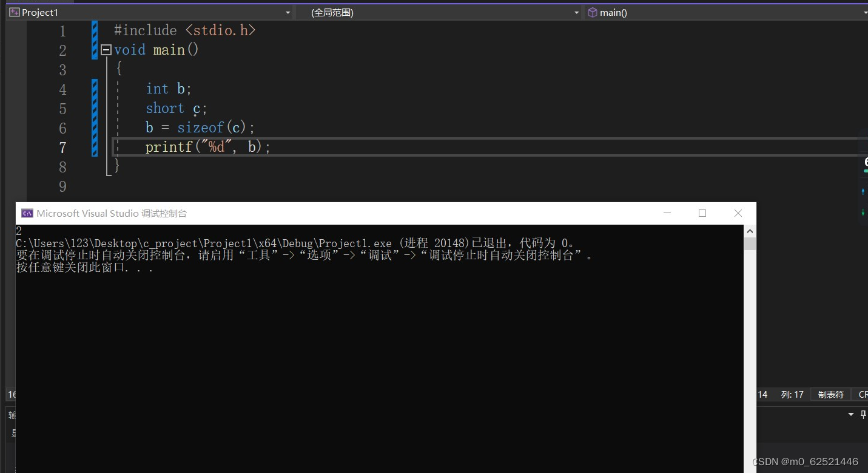Click the short c; declaration
This screenshot has height=473, width=868.
(x=177, y=108)
